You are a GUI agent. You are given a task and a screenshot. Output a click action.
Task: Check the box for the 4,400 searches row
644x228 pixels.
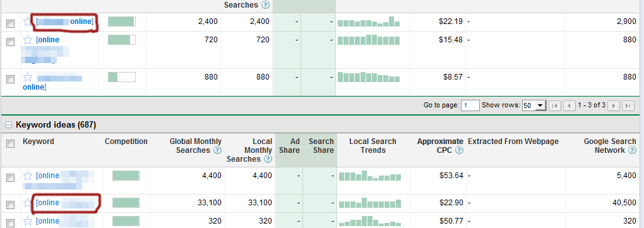coord(10,178)
